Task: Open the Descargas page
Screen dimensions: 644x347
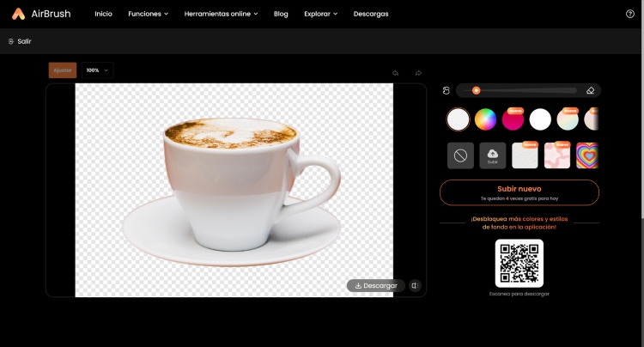Action: (371, 14)
